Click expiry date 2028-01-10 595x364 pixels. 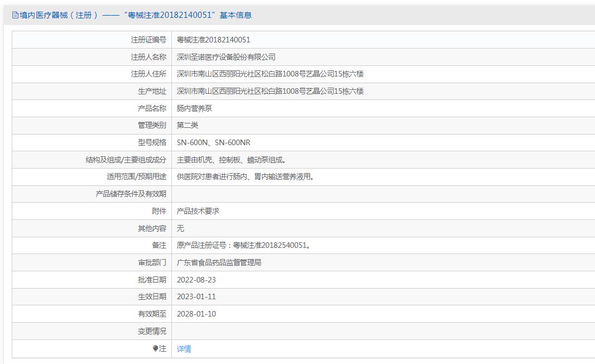coord(196,314)
